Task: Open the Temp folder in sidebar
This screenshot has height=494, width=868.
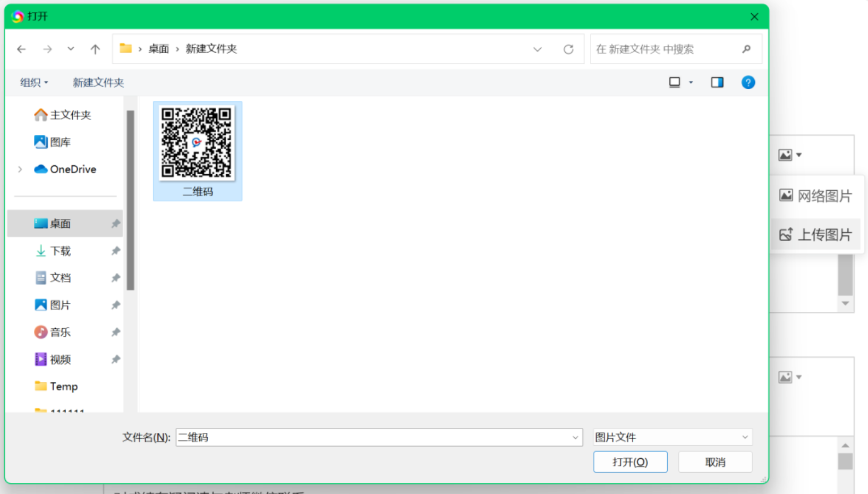Action: click(56, 386)
